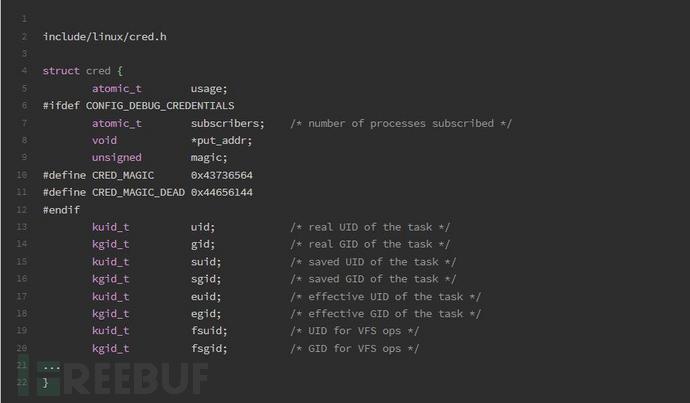Screen dimensions: 690x403
Task: Click the include/linux/cred.h path text
Action: 105,37
